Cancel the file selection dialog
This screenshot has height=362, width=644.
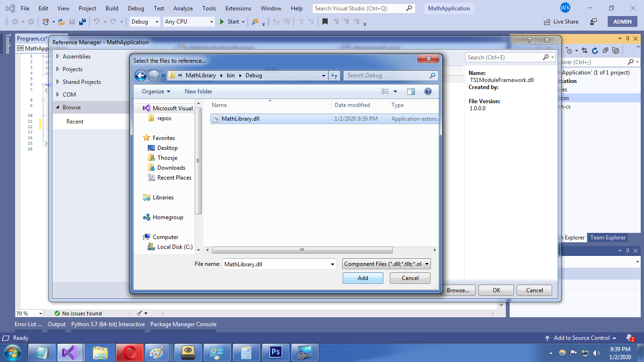pos(410,278)
